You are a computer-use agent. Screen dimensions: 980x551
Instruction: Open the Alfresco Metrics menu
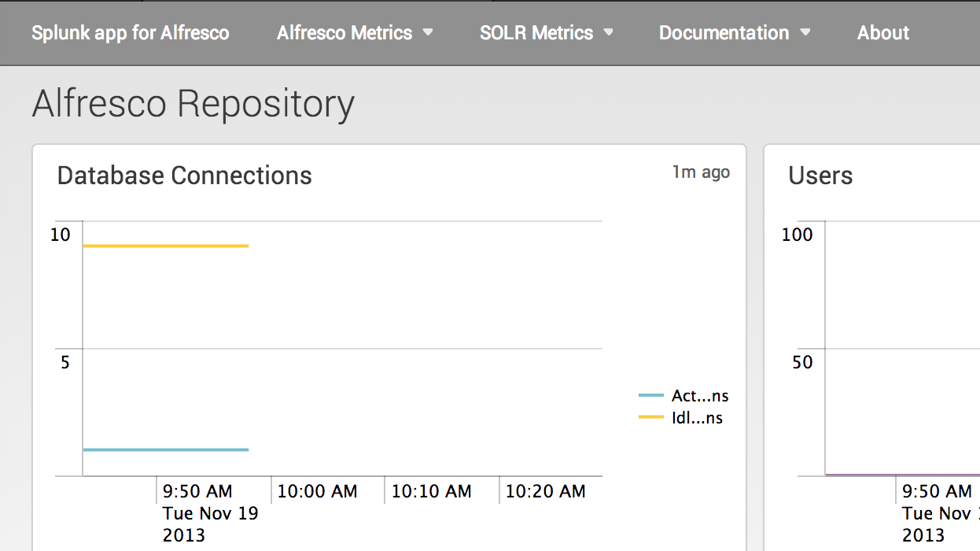pos(355,33)
